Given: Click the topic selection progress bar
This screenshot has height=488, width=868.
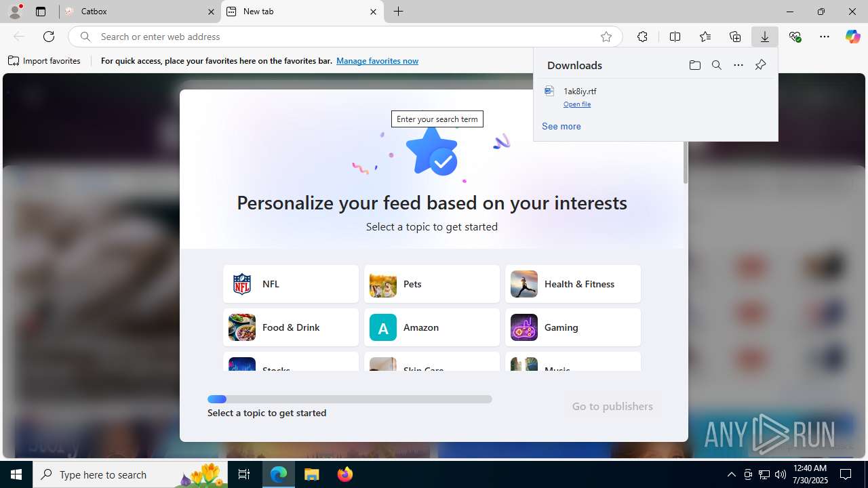Looking at the screenshot, I should (x=350, y=399).
